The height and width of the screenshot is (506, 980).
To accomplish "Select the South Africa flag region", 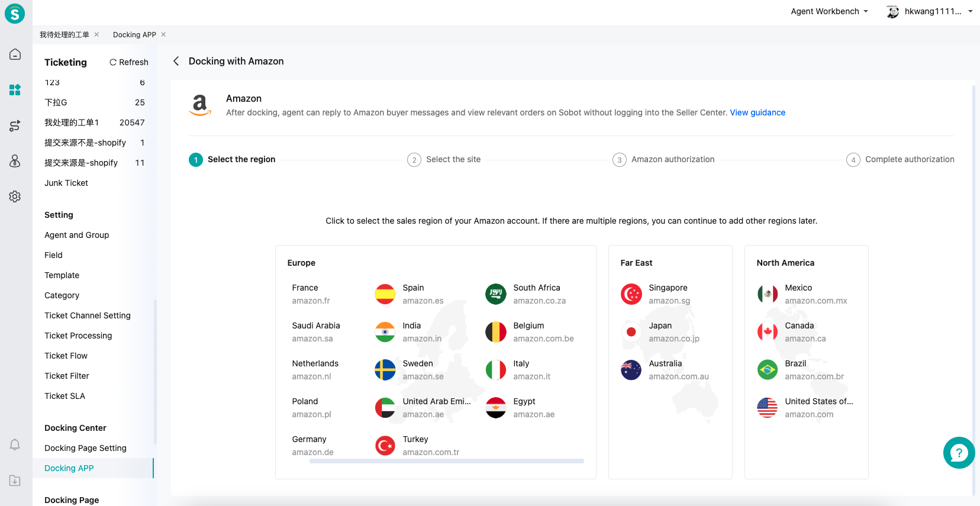I will pos(496,294).
